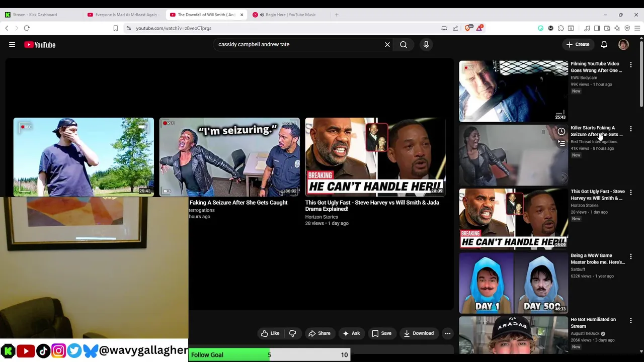
Task: Open the Leo AI sparkle icon
Action: point(617,28)
